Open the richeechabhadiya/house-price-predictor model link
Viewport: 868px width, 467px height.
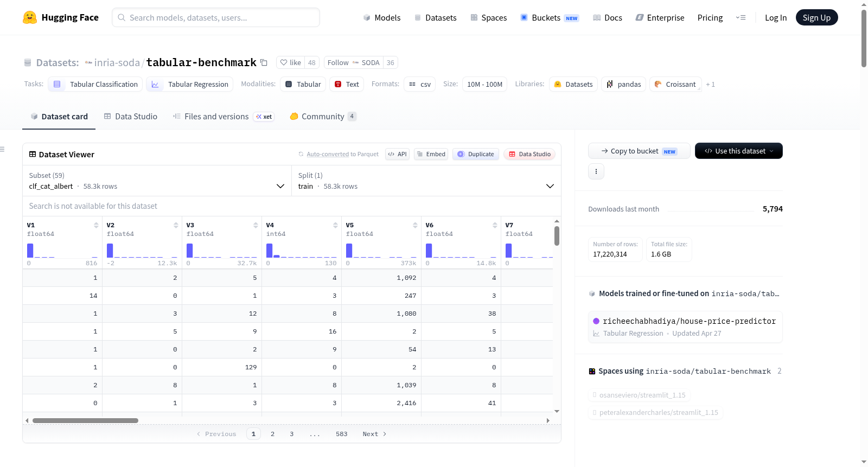[x=689, y=321]
